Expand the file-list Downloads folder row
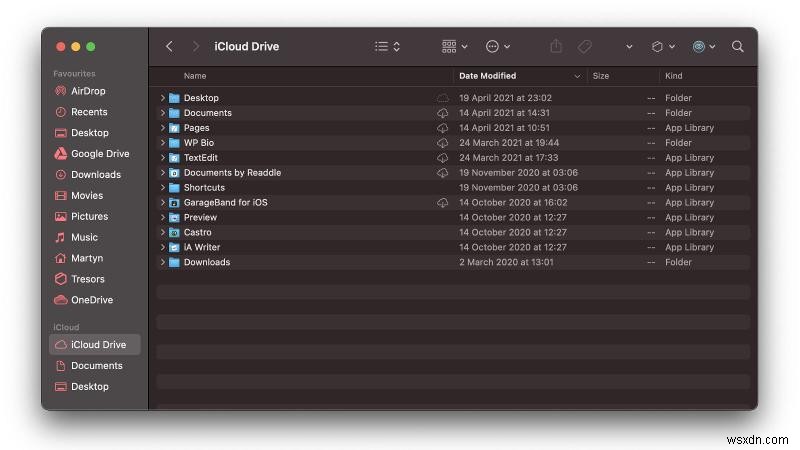Screen dimensions: 800x450 click(163, 262)
